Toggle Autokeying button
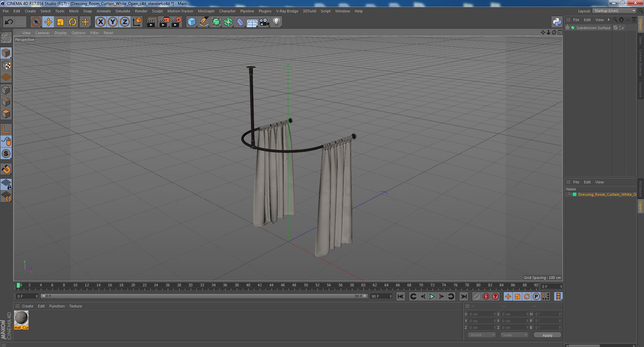 486,296
